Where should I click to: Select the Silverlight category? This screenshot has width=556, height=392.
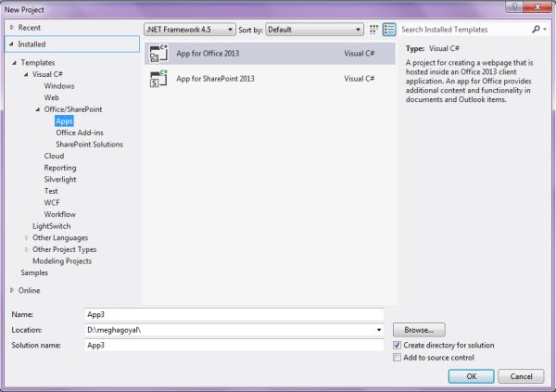pyautogui.click(x=60, y=180)
